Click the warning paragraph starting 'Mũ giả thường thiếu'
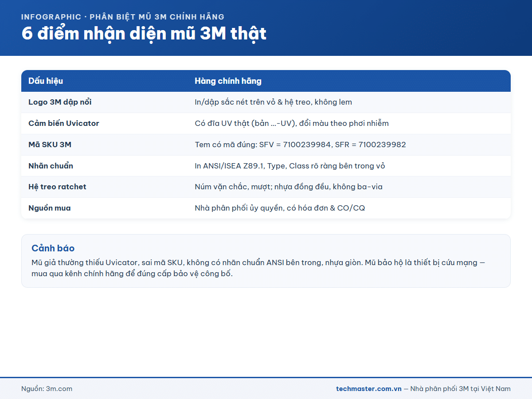 (258, 268)
